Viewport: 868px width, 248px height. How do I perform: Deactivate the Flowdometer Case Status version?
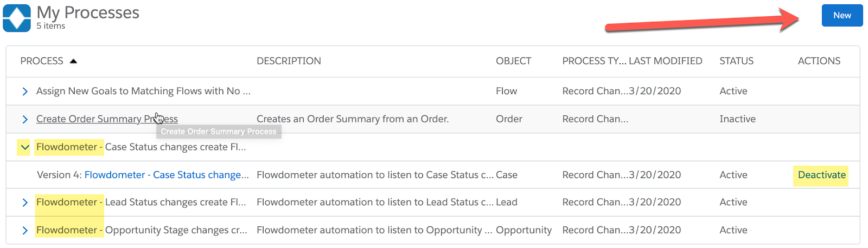821,175
